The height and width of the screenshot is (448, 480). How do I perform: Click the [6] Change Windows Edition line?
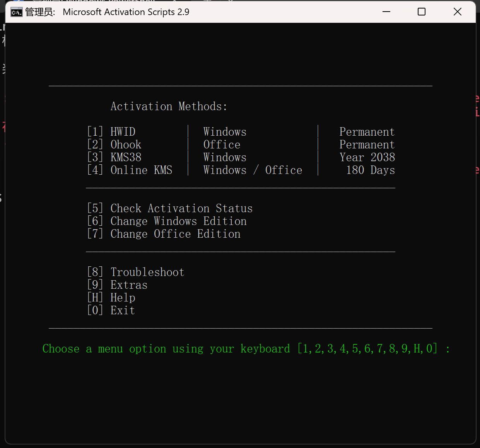tap(167, 221)
